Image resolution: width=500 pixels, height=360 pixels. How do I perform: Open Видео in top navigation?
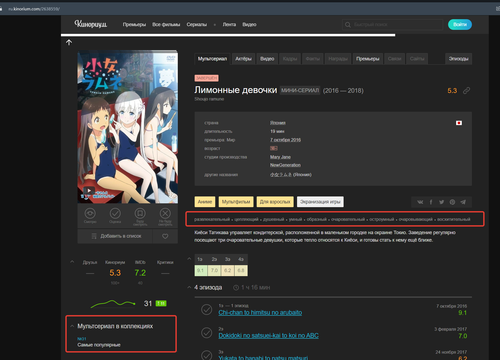249,25
